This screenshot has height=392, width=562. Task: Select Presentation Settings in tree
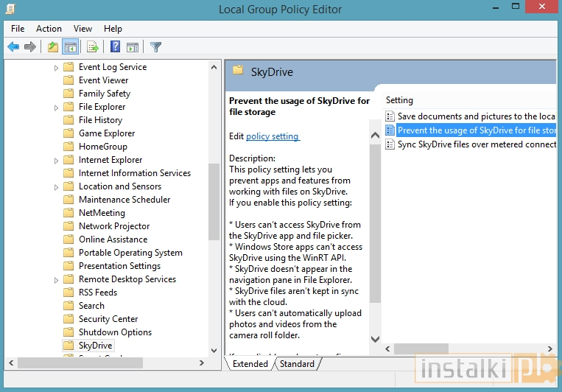119,266
